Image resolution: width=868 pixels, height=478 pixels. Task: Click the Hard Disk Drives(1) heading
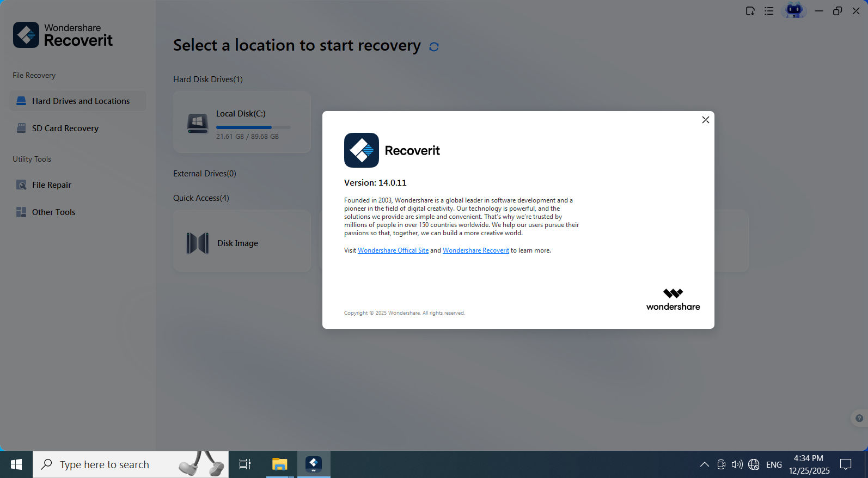[x=208, y=79]
